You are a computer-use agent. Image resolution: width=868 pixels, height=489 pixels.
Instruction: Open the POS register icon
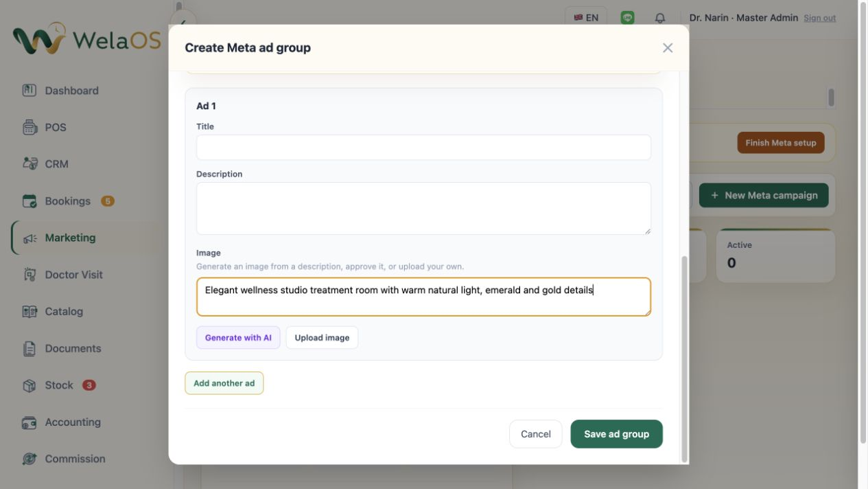coord(30,127)
